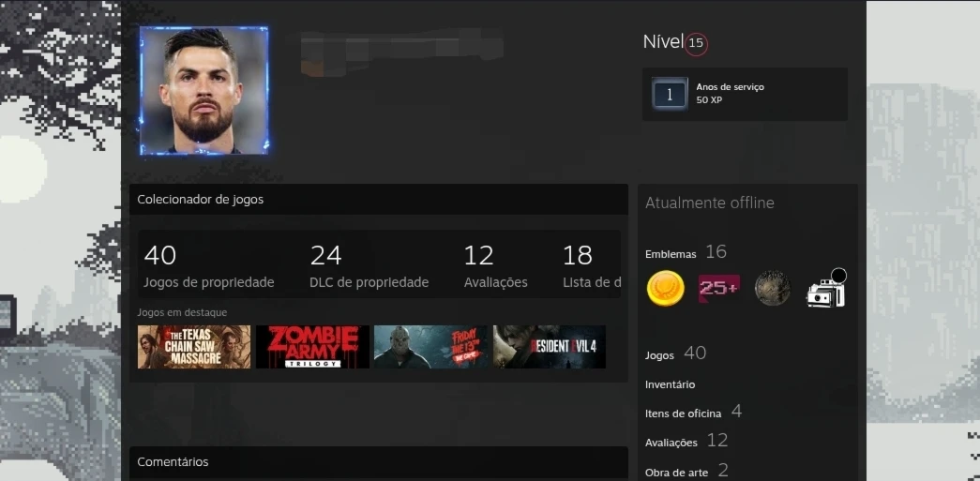This screenshot has width=980, height=481.
Task: Open the 12 Avaliações showcase stat
Action: (x=495, y=266)
